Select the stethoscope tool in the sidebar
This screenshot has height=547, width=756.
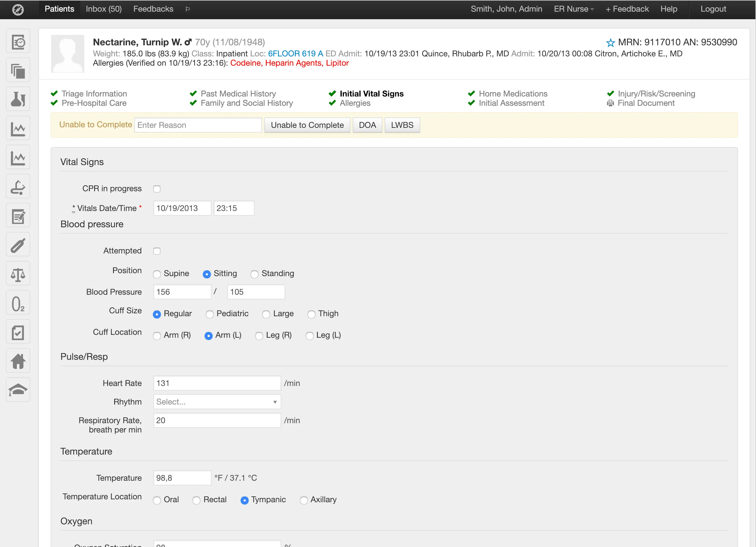click(18, 186)
